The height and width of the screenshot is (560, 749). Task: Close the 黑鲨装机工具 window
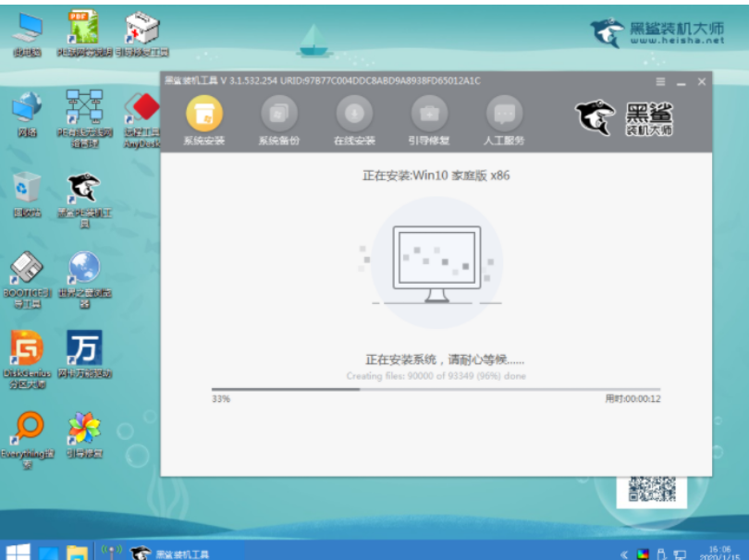(701, 82)
